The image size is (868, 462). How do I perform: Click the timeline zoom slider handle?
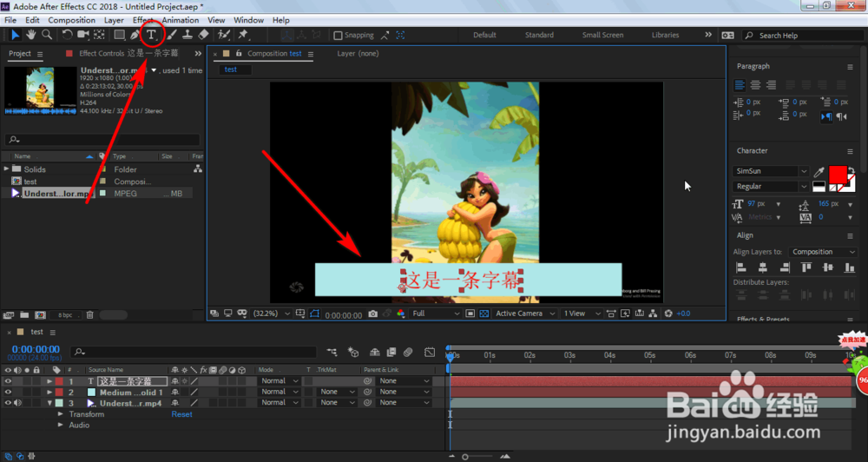[x=465, y=457]
